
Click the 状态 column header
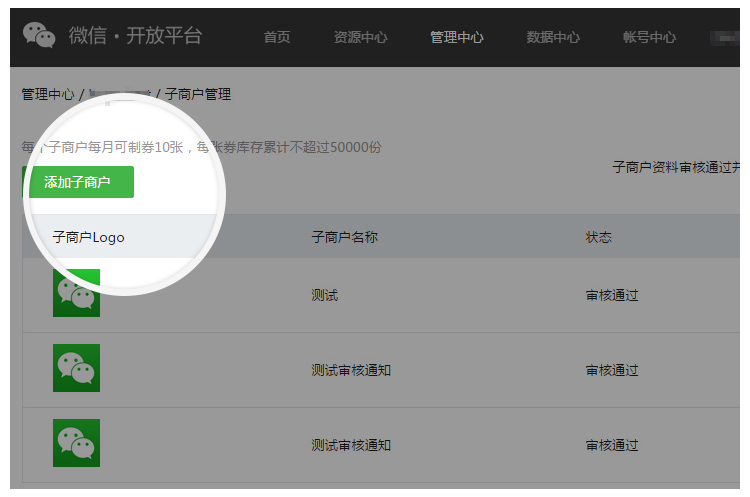pos(598,237)
